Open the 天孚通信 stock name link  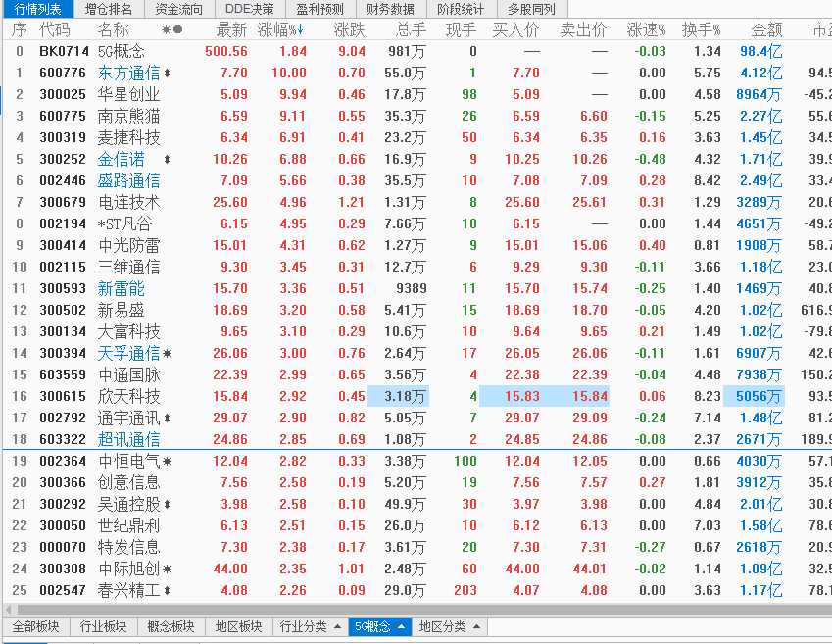click(x=129, y=354)
